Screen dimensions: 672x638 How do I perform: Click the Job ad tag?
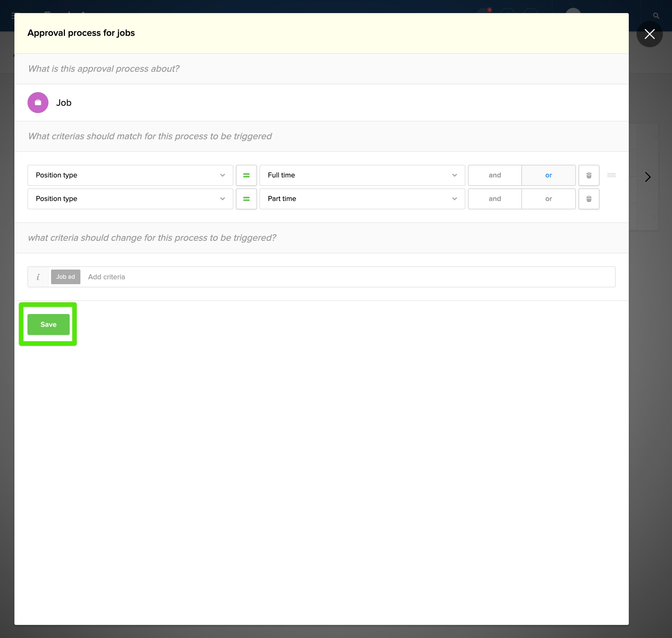point(65,277)
